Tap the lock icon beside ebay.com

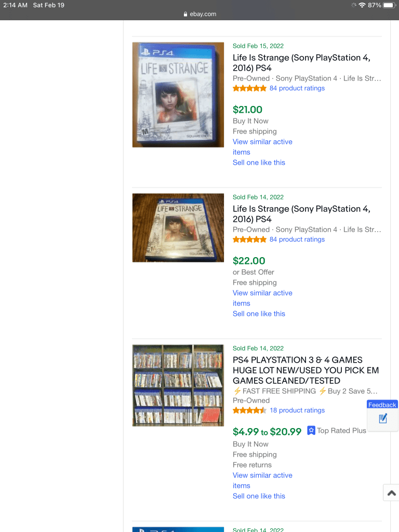point(185,14)
